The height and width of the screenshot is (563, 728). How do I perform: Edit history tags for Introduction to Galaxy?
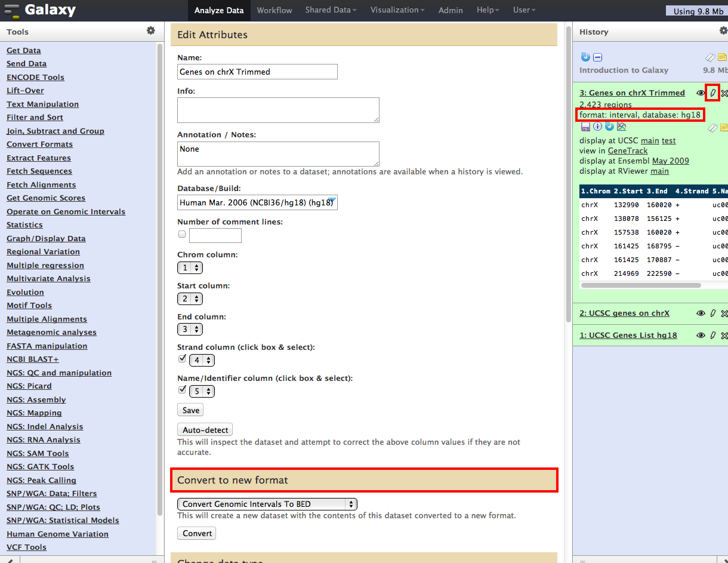[x=710, y=57]
